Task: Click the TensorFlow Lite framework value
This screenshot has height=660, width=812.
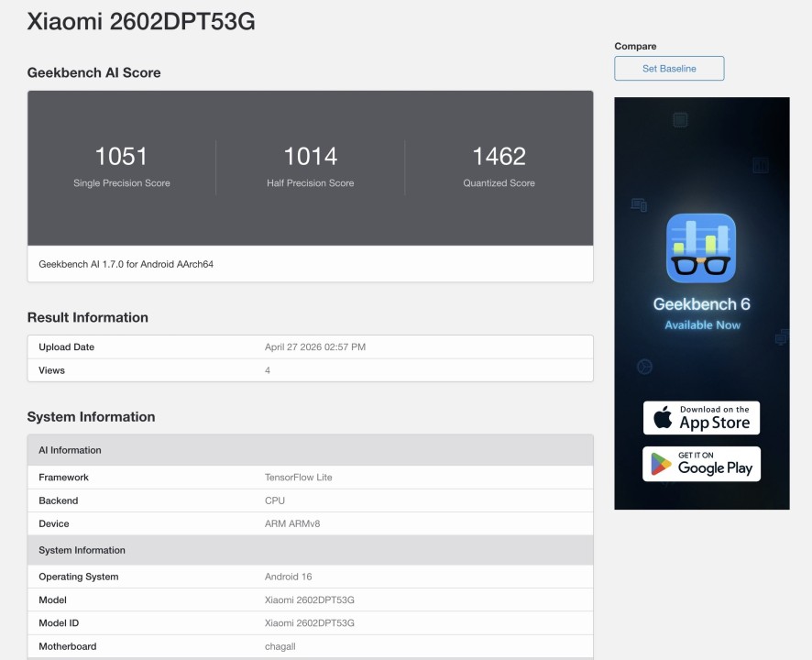Action: pyautogui.click(x=298, y=478)
